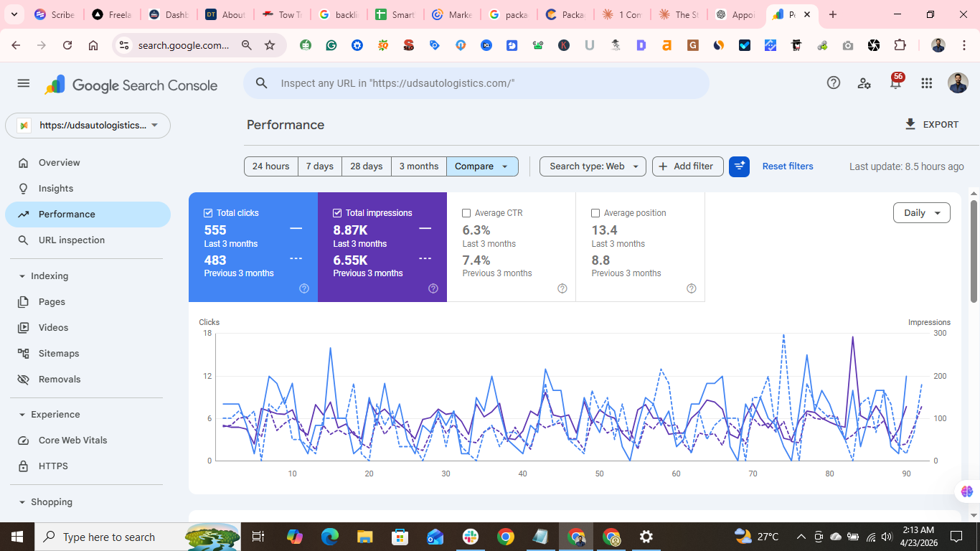Image resolution: width=980 pixels, height=551 pixels.
Task: Open Windows Settings gear in taskbar
Action: 646,537
